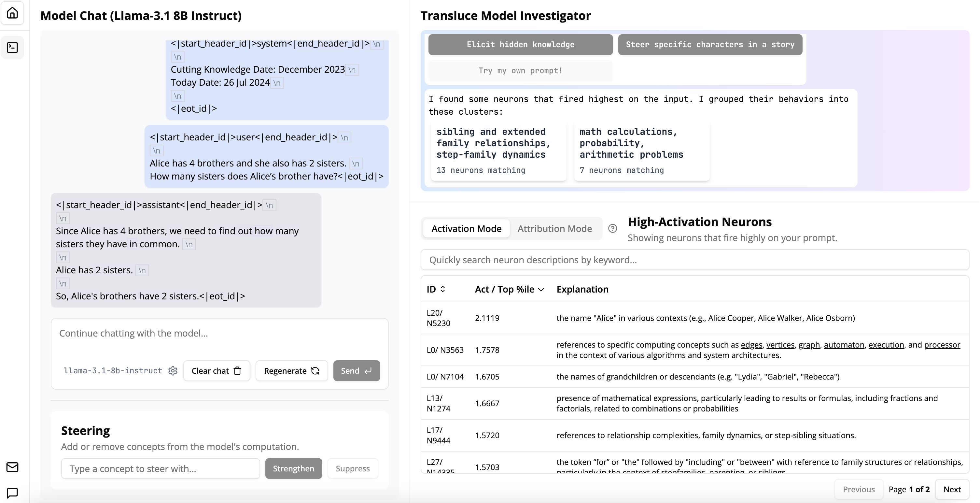This screenshot has height=503, width=980.
Task: Click Strengthen steering button
Action: click(x=293, y=468)
